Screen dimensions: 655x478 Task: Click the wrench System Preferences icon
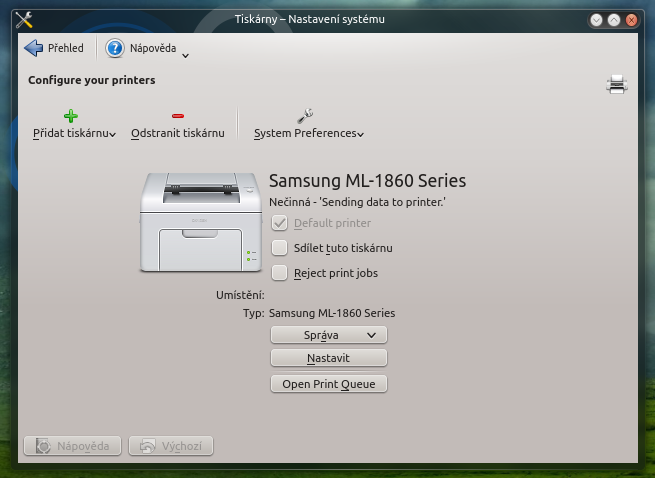pos(305,116)
